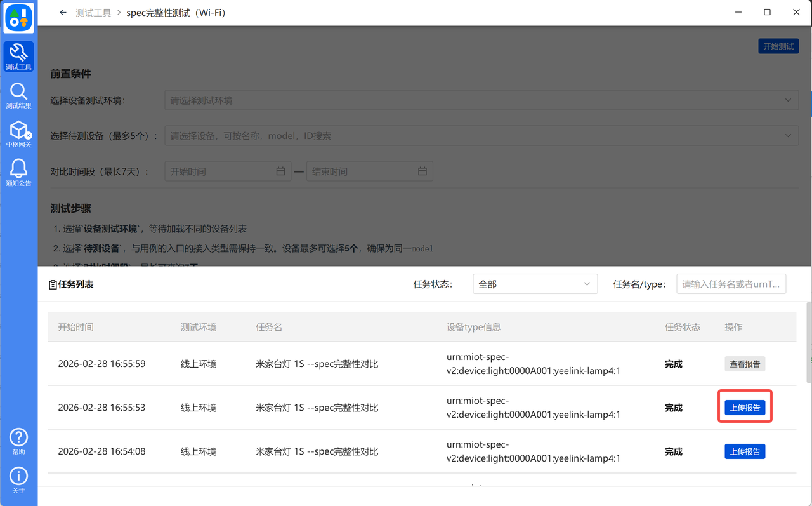812x506 pixels.
Task: Open the 测试结果 sidebar section
Action: [x=18, y=96]
